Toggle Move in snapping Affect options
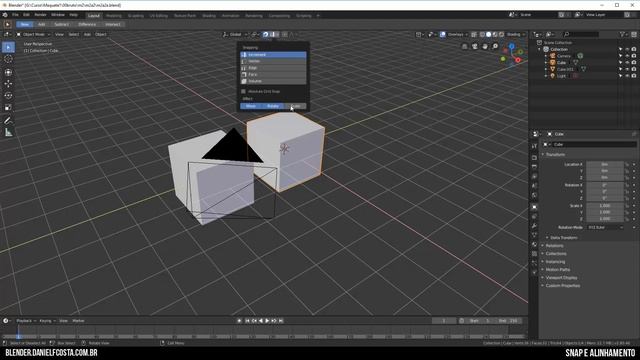The width and height of the screenshot is (640, 360). coord(251,106)
